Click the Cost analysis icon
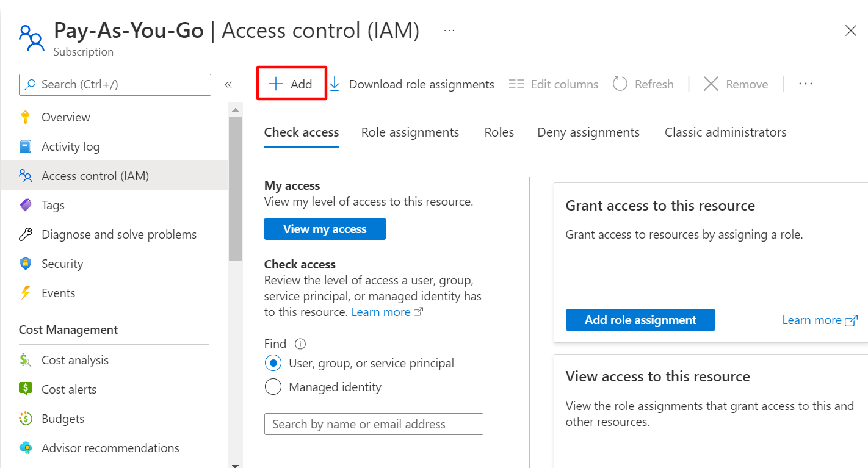This screenshot has height=468, width=868. coord(25,360)
